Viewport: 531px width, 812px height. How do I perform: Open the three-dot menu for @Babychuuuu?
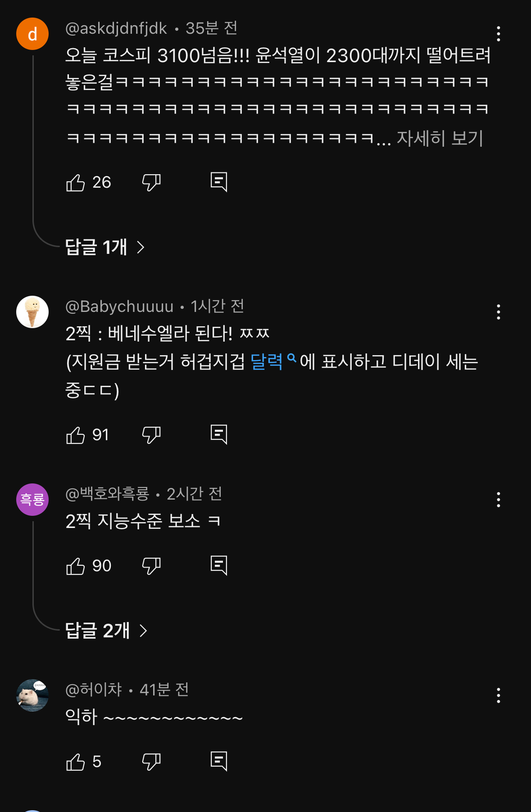[498, 312]
